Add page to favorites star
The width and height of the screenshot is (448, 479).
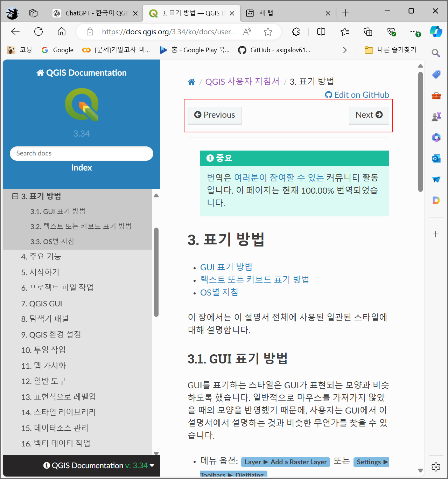[x=268, y=32]
